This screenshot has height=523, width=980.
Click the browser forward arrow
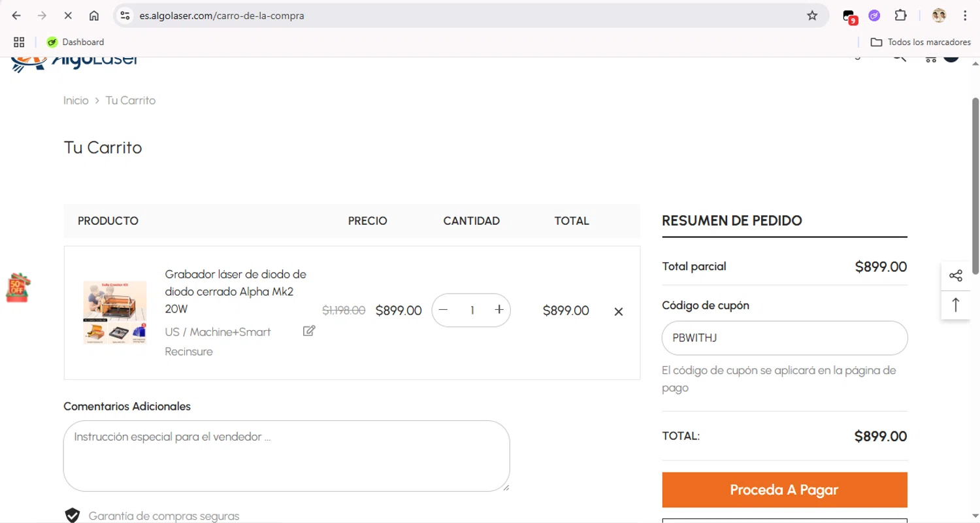[x=42, y=16]
